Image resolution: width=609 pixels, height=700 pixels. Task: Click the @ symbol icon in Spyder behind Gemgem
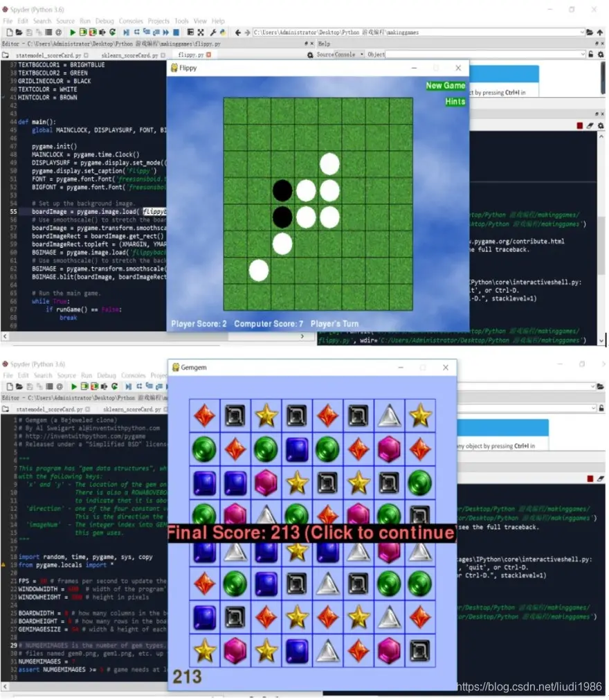pyautogui.click(x=60, y=386)
